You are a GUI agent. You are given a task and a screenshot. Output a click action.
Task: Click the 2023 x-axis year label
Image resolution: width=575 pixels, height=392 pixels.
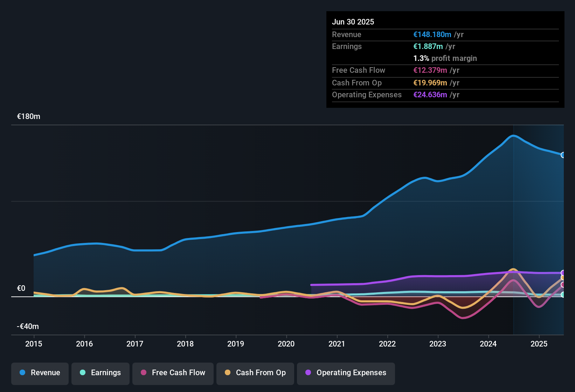(438, 344)
